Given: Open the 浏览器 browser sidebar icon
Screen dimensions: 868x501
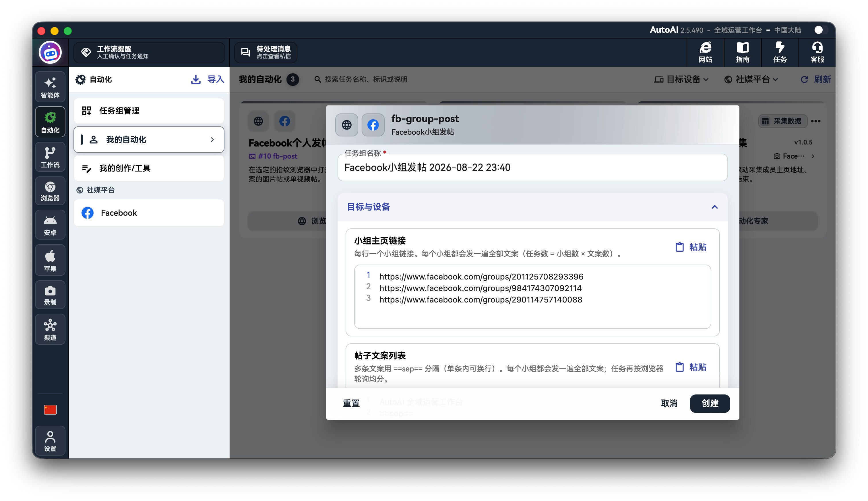Looking at the screenshot, I should click(x=50, y=191).
